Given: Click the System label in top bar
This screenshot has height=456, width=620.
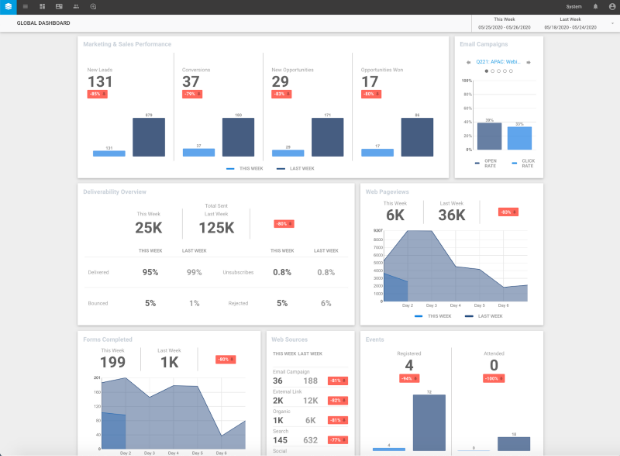Looking at the screenshot, I should 574,7.
